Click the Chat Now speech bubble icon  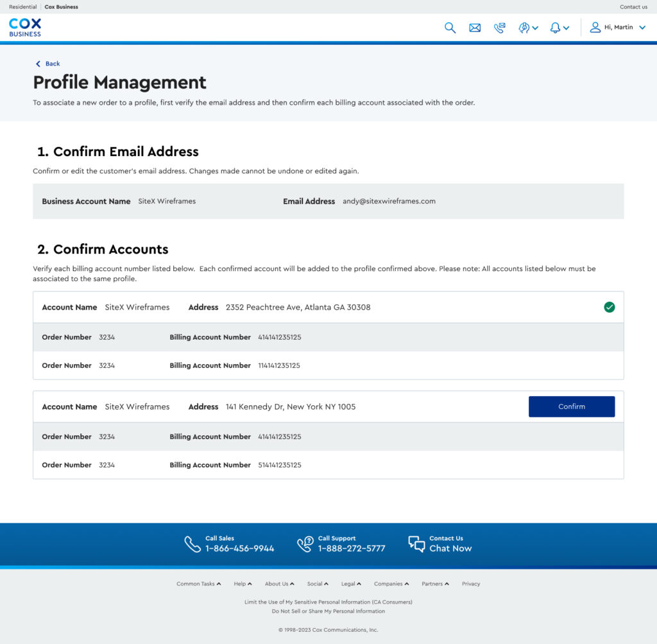[x=416, y=544]
